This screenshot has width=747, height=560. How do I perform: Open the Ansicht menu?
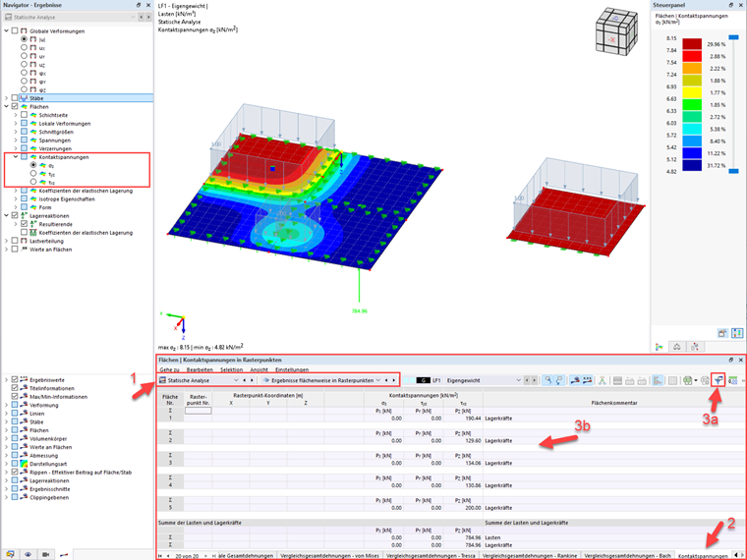click(259, 369)
